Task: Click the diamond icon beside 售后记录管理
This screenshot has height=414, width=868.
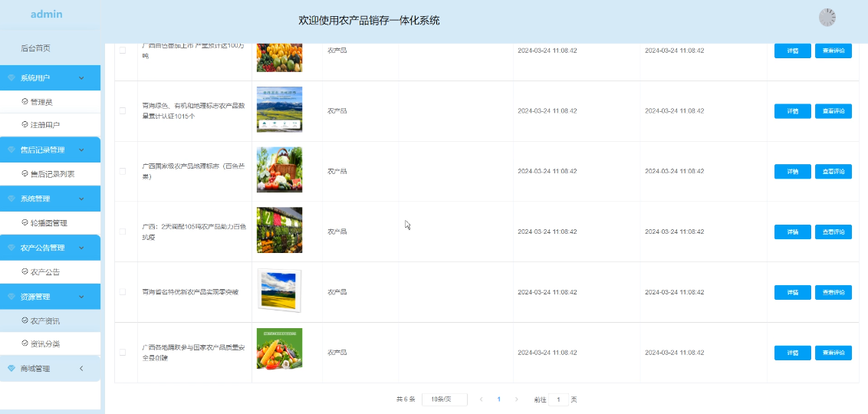Action: pos(12,150)
